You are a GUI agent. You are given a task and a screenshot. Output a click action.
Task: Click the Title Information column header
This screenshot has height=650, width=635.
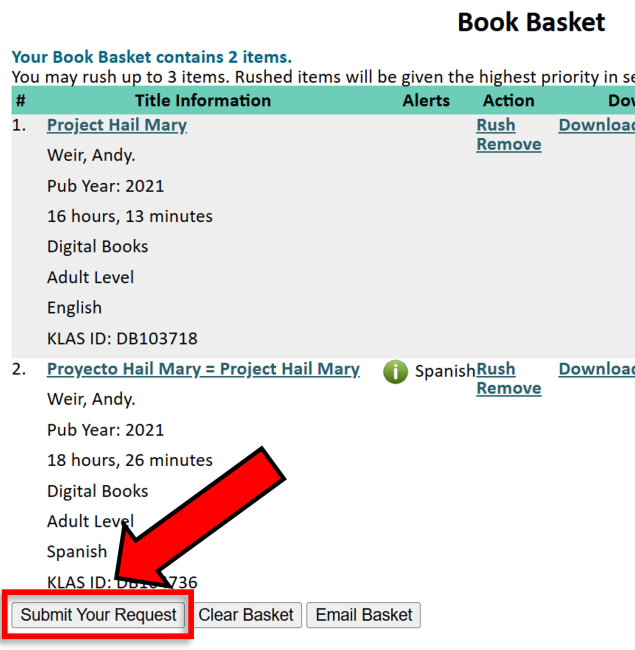coord(203,101)
